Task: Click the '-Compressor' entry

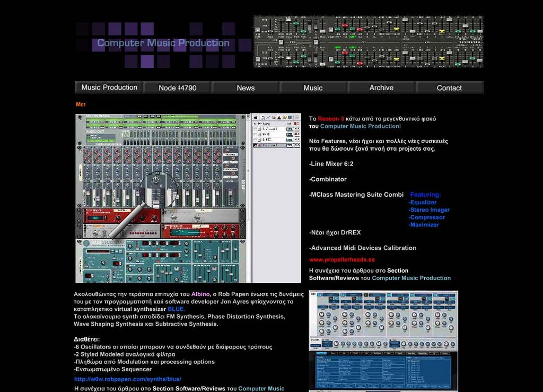Action: pyautogui.click(x=427, y=217)
